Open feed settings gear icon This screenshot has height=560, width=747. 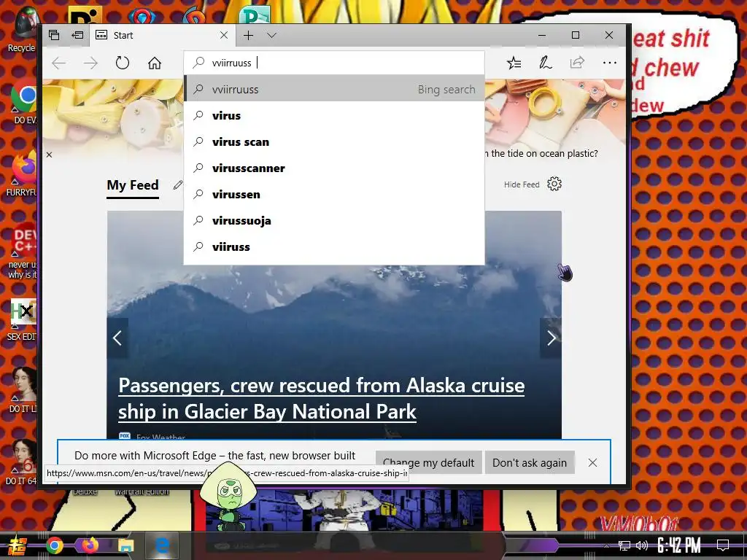tap(554, 184)
